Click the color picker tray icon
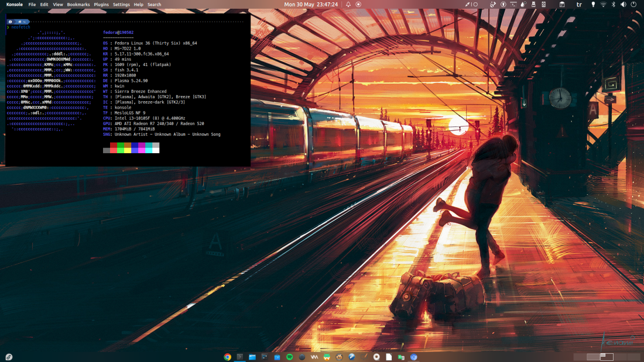Screen dimensions: 644x362 click(467, 5)
